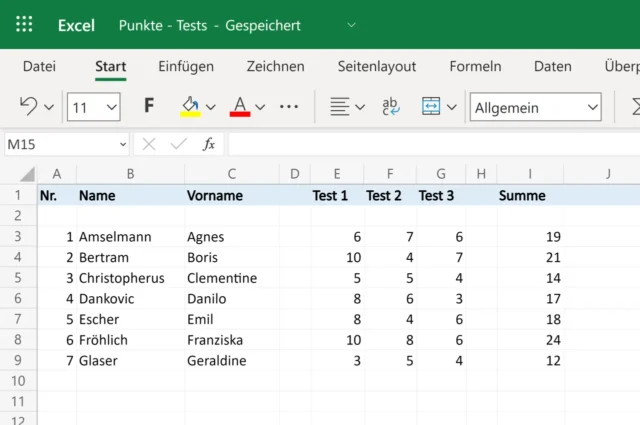This screenshot has width=640, height=425.
Task: Open more font options (three dots)
Action: [289, 106]
